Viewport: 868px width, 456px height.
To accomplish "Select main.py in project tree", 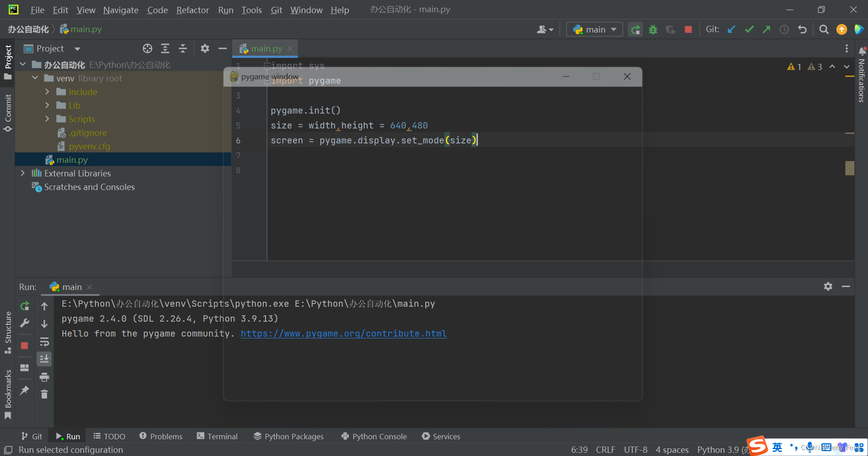I will [72, 160].
